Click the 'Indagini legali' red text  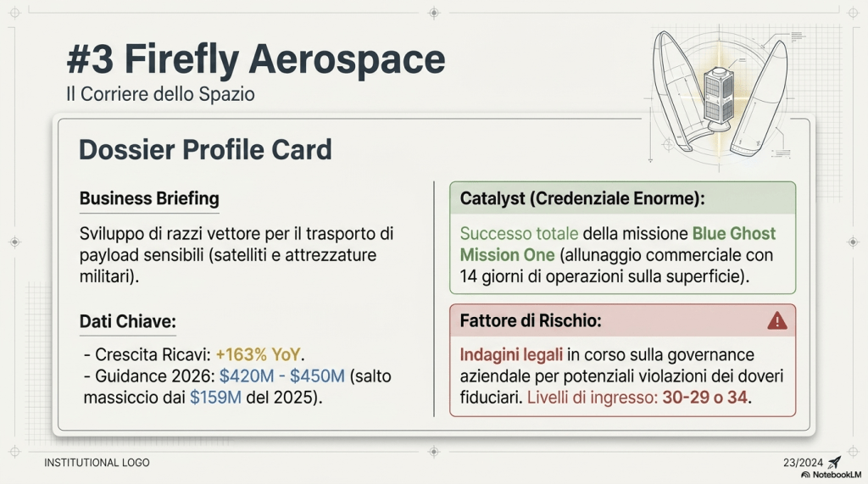coord(510,354)
